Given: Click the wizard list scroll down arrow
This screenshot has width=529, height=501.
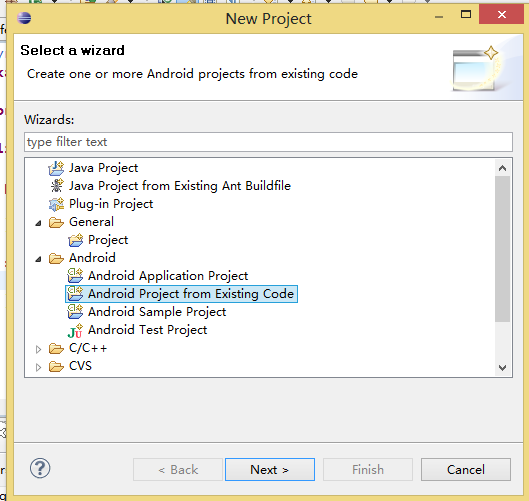Looking at the screenshot, I should point(502,367).
